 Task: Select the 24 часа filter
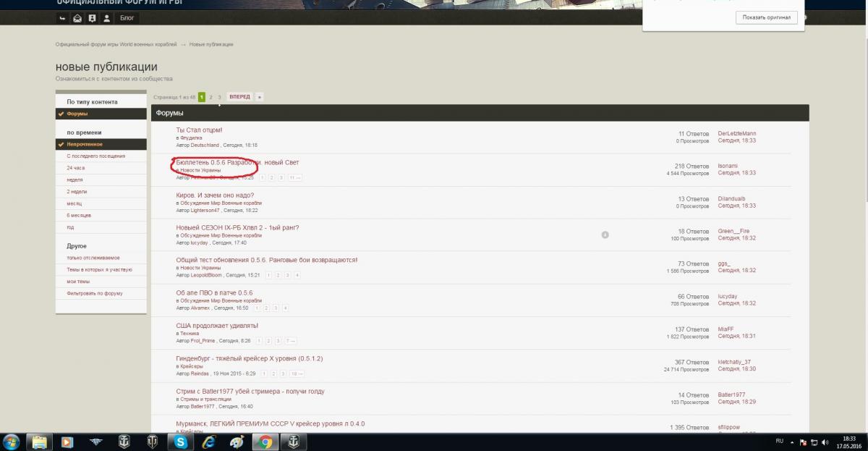pyautogui.click(x=76, y=168)
